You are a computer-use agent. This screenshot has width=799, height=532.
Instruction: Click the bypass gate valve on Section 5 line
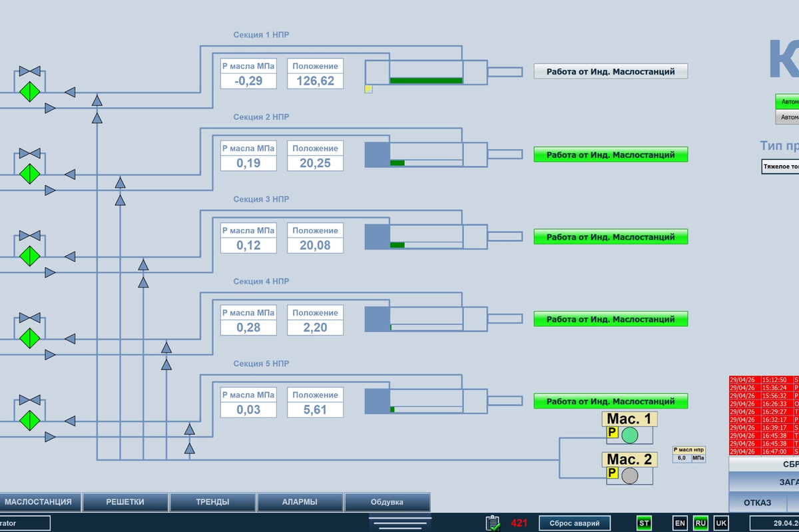(x=29, y=400)
